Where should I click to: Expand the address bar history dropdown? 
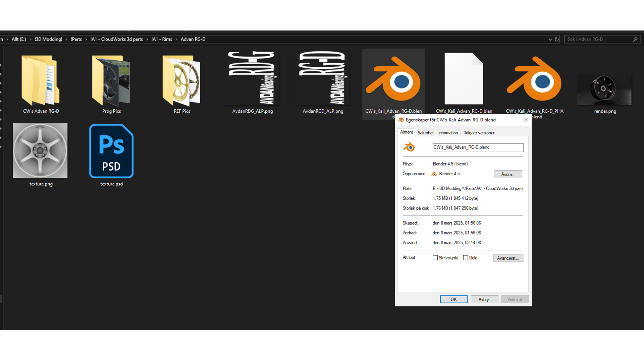pyautogui.click(x=550, y=39)
